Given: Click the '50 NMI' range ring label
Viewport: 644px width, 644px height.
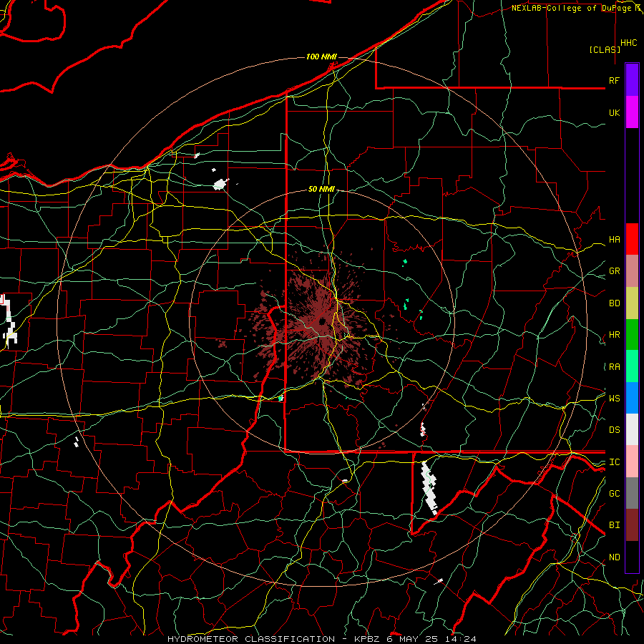Looking at the screenshot, I should [321, 190].
